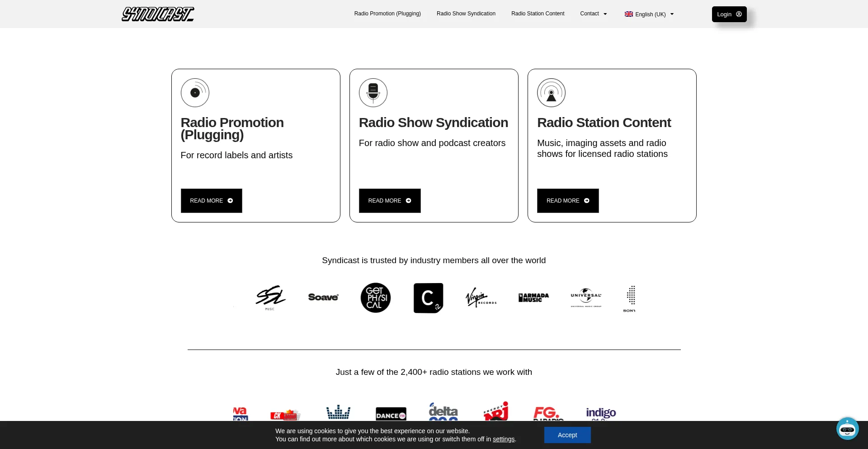
Task: Open the English (UK) language selector
Action: (x=649, y=14)
